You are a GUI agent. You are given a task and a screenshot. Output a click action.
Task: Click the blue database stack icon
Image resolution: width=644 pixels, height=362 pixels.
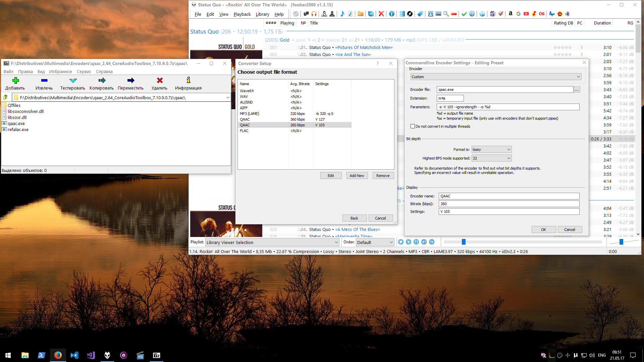coord(402,14)
